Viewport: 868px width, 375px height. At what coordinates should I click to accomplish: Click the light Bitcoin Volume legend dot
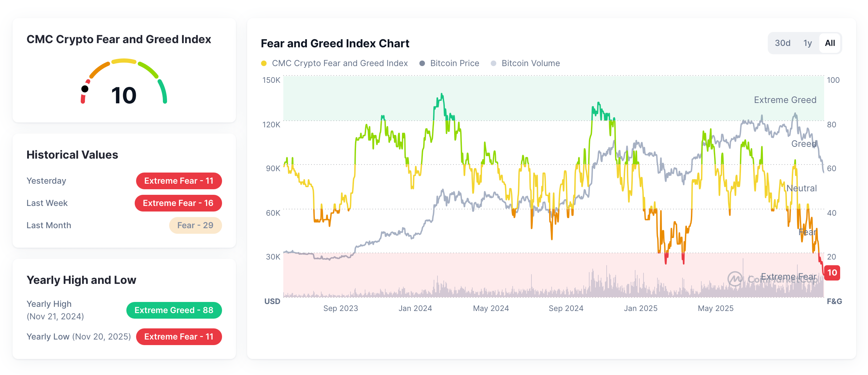click(x=494, y=63)
